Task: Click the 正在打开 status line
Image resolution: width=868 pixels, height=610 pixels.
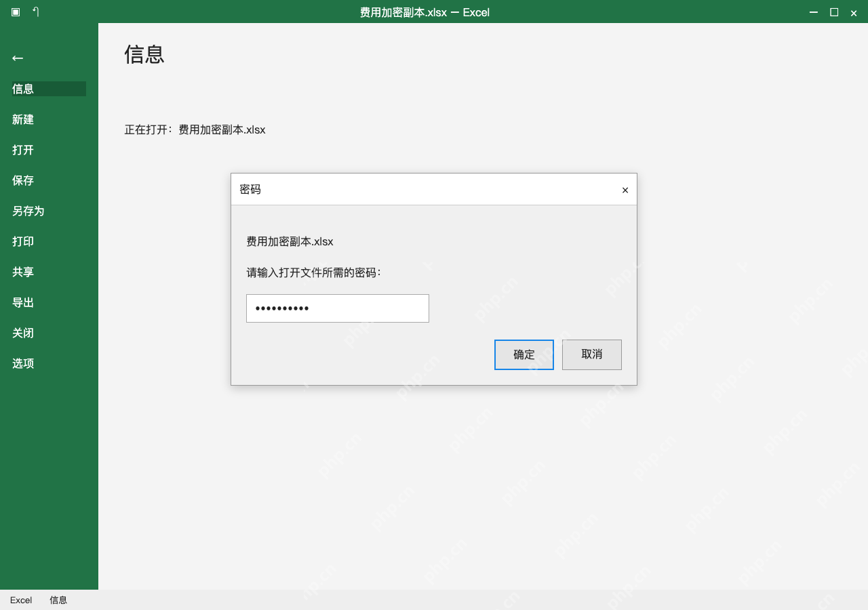Action: tap(195, 129)
